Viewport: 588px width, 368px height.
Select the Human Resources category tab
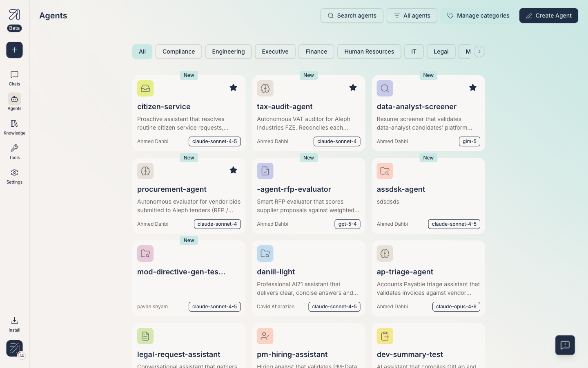(x=369, y=52)
